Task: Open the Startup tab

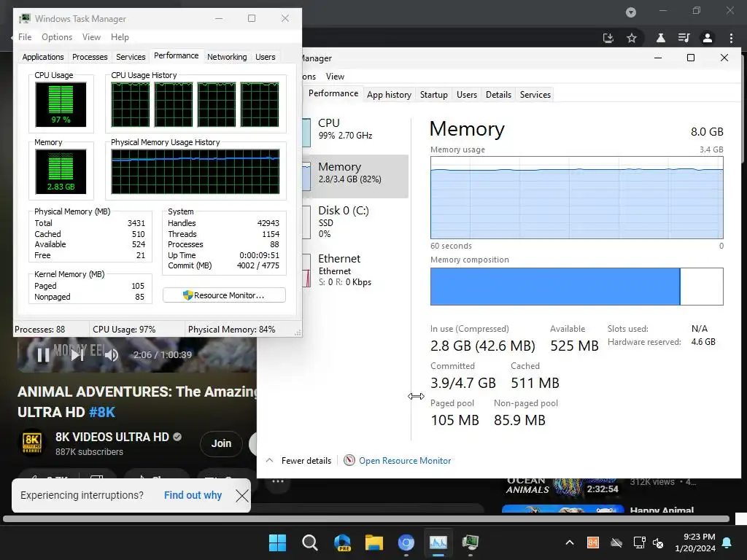Action: tap(433, 94)
